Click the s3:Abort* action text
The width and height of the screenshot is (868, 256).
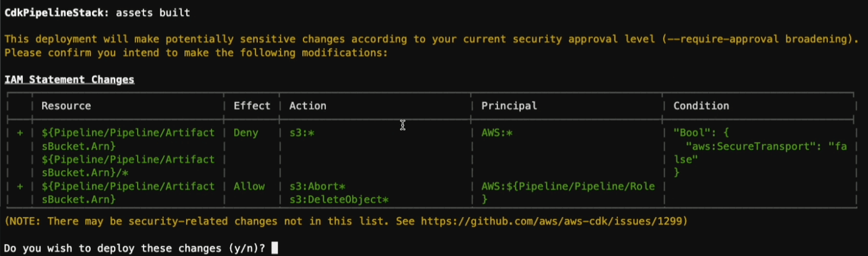tap(317, 186)
